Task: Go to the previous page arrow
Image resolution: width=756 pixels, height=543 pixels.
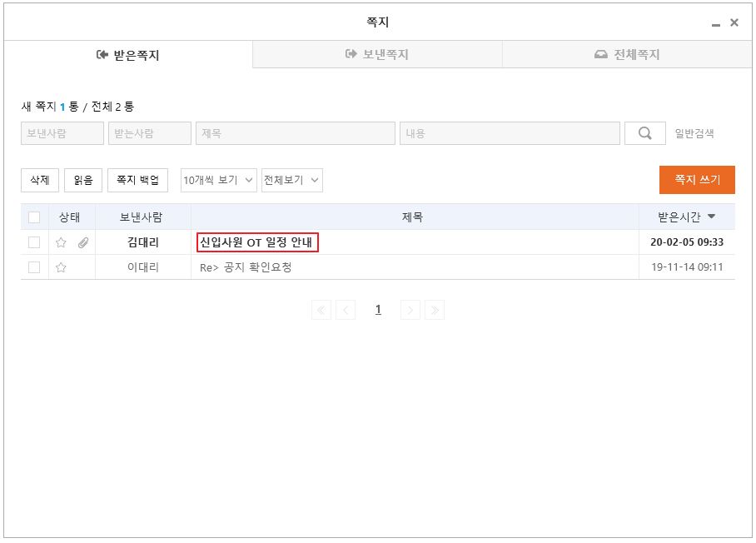Action: 346,310
